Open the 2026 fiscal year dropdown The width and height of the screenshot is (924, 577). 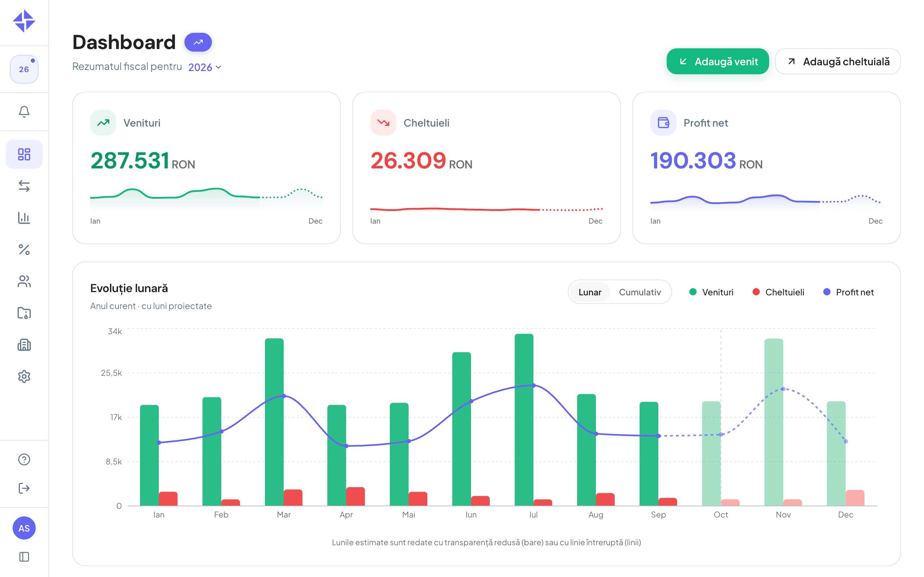(x=205, y=67)
